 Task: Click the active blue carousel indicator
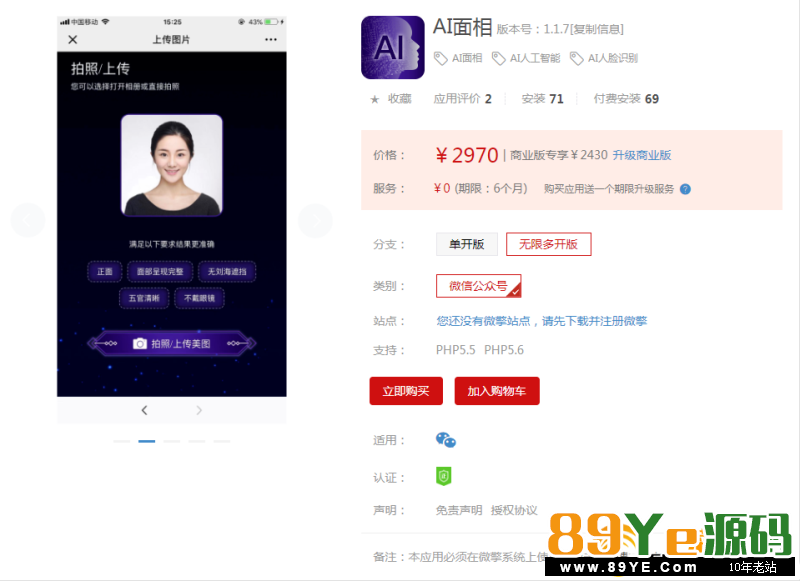click(x=146, y=441)
